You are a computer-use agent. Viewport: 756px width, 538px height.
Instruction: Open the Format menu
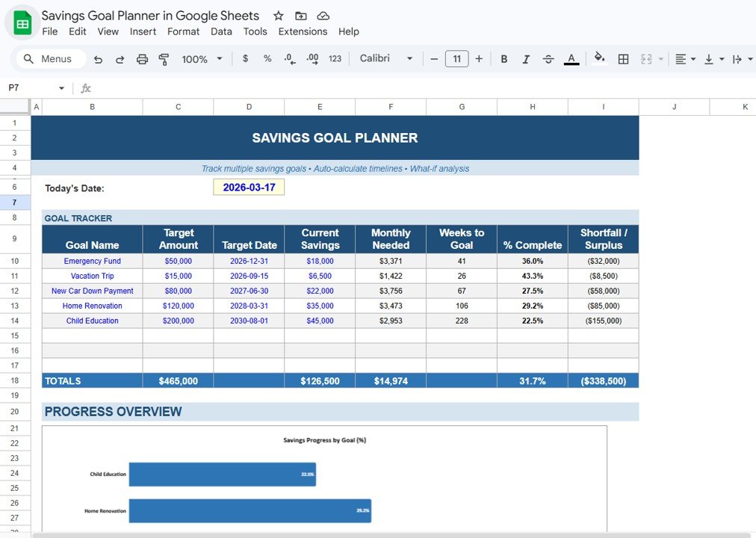pyautogui.click(x=183, y=31)
